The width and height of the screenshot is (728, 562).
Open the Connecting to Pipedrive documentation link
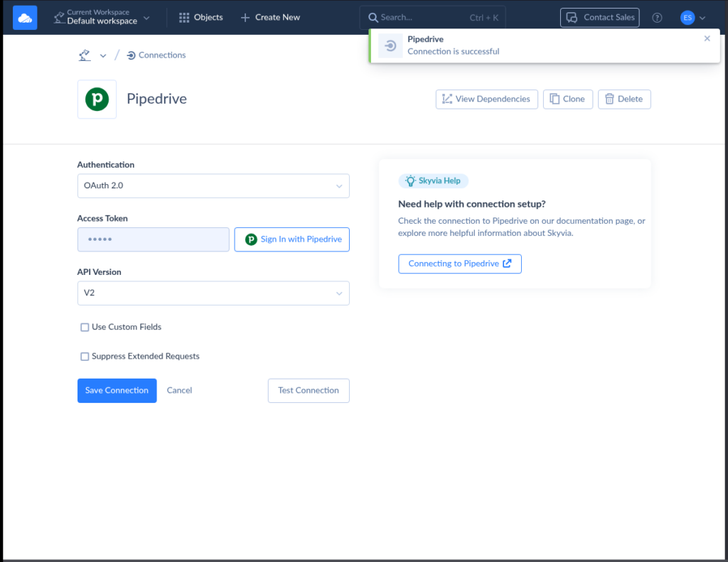(x=460, y=264)
